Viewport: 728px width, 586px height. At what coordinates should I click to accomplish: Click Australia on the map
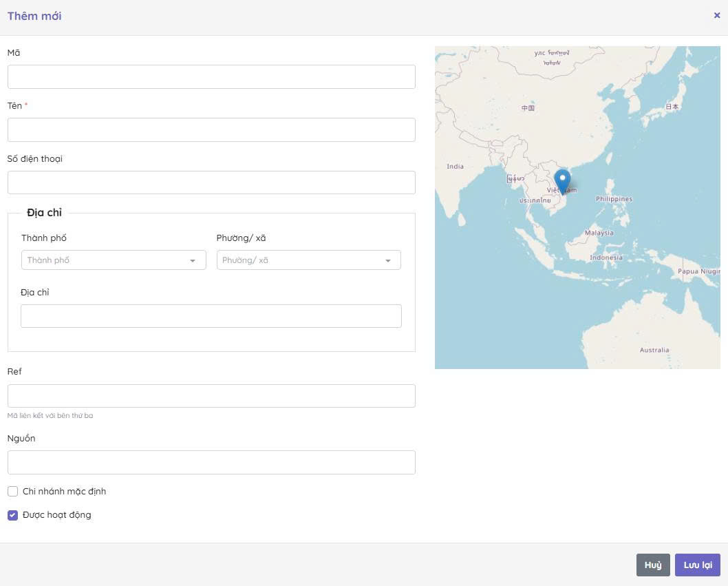pyautogui.click(x=654, y=350)
